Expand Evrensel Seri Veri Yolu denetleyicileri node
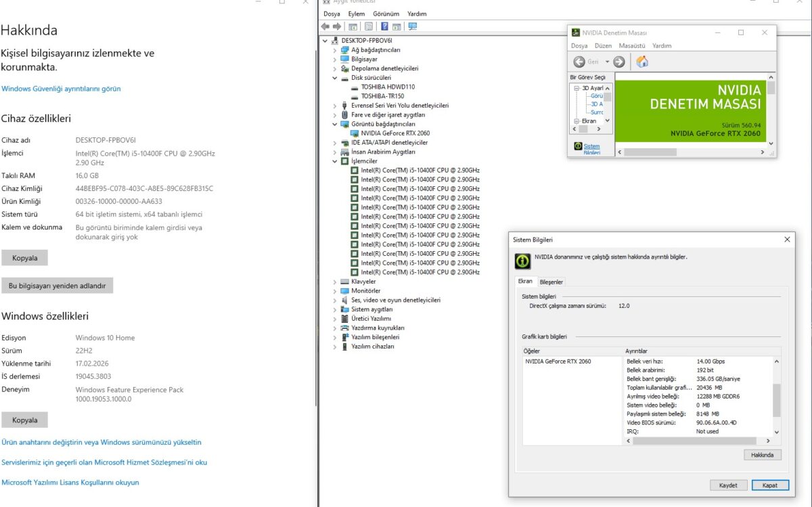 (334, 106)
